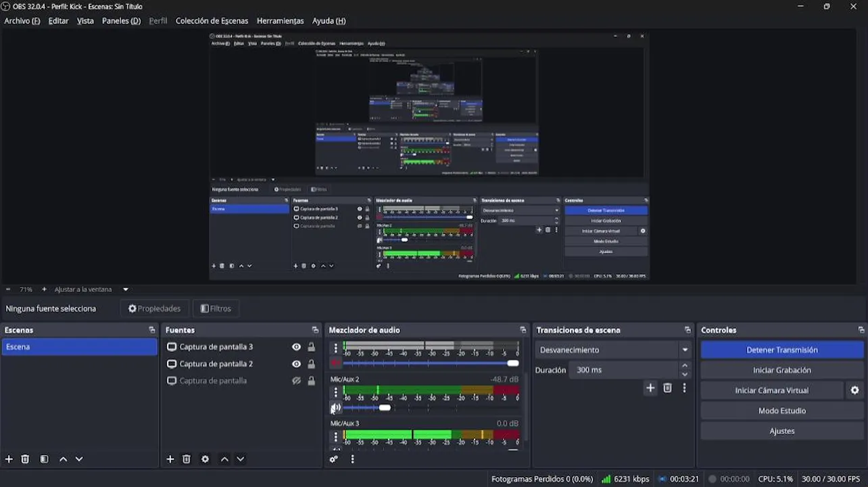Click the Captura de pantalla 3 monitor icon
Screen dimensions: 868x487
[x=172, y=347]
